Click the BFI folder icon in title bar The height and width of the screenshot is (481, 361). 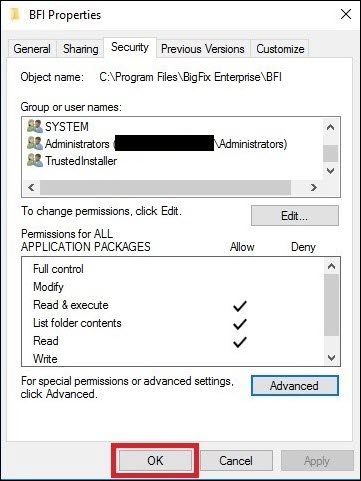15,15
